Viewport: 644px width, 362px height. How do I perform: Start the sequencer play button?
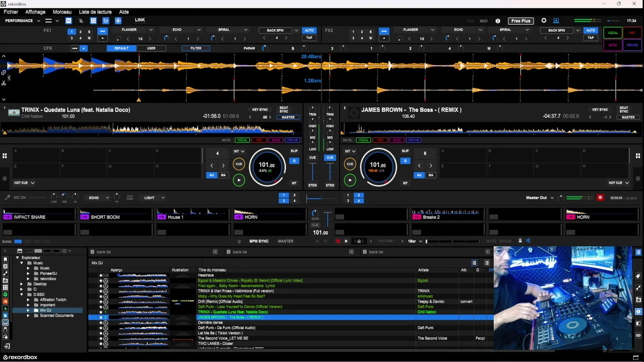[346, 241]
